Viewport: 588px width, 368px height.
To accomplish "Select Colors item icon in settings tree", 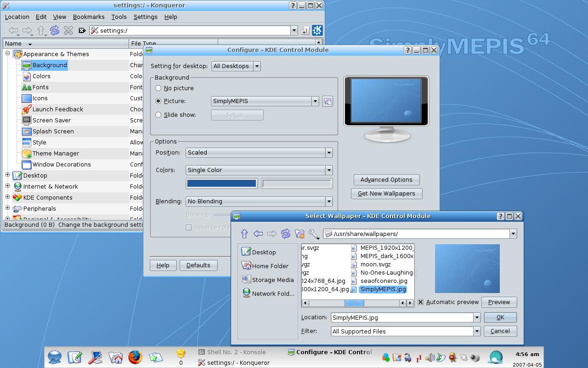I will (x=27, y=76).
